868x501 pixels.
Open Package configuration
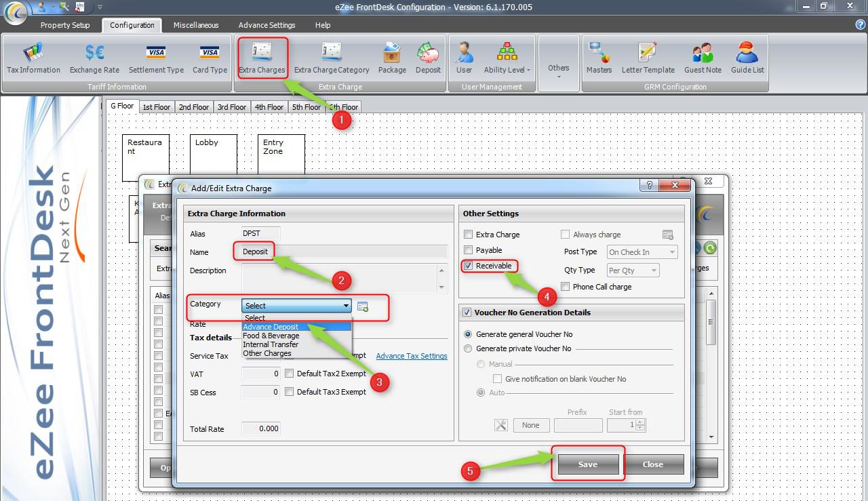[392, 59]
